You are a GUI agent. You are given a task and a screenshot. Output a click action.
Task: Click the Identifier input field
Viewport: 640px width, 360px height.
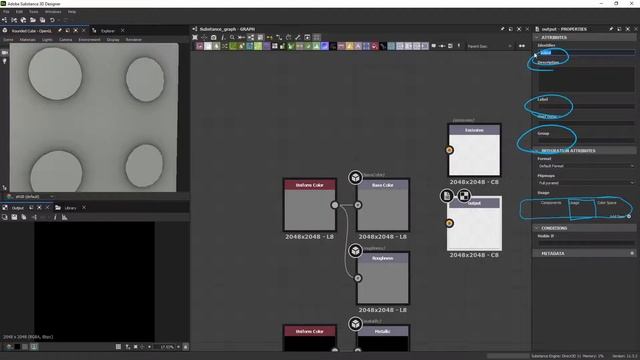coord(587,52)
